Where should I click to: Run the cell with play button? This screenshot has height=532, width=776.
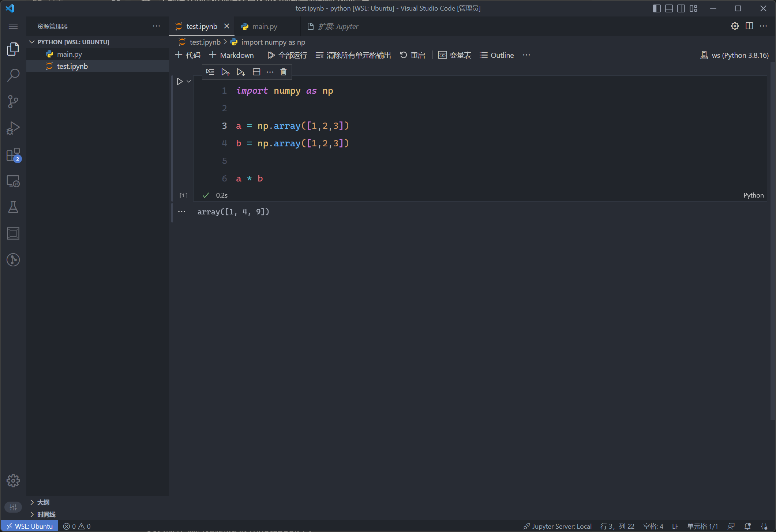[x=180, y=82]
